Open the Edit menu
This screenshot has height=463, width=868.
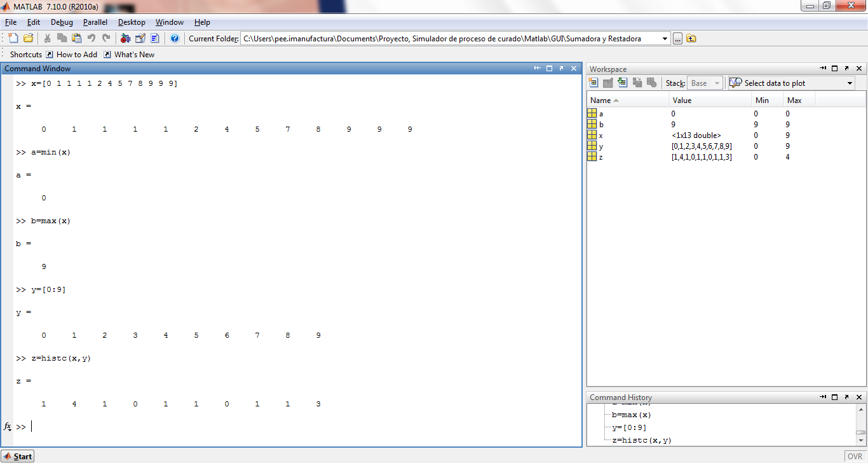pos(34,22)
